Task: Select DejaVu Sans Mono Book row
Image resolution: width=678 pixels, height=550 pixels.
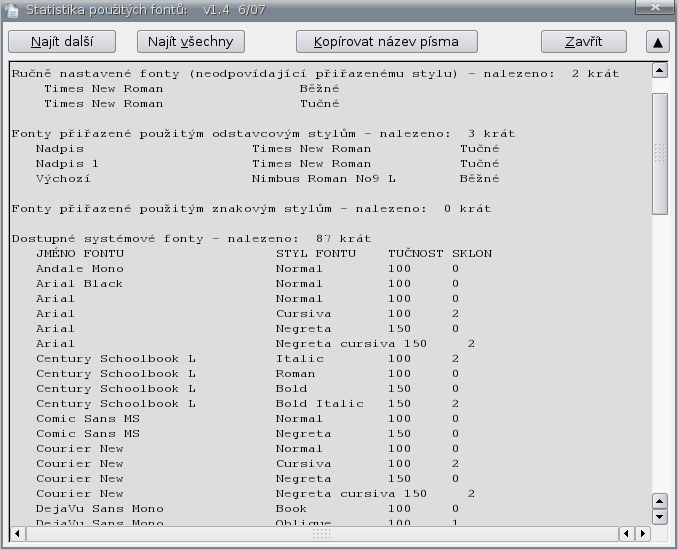Action: click(247, 508)
